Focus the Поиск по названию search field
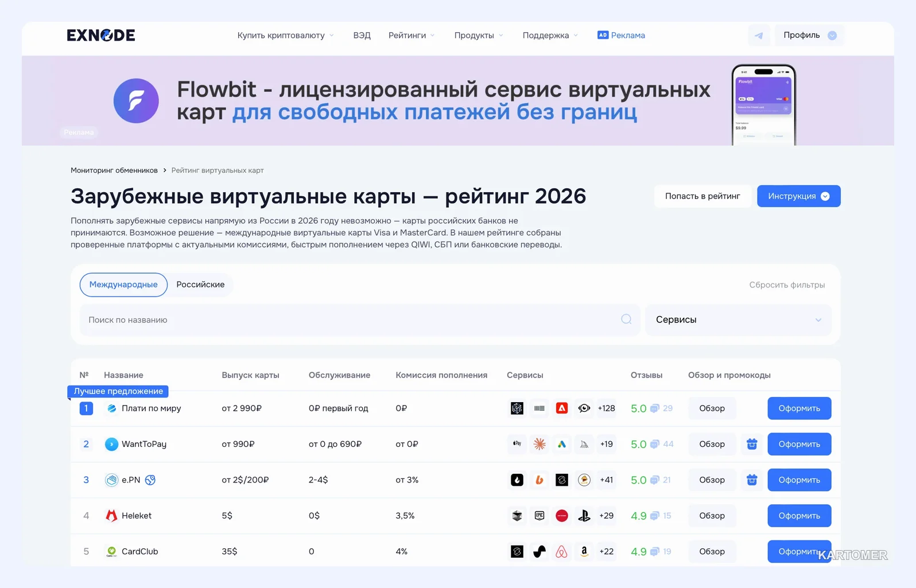The width and height of the screenshot is (916, 588). [x=360, y=320]
